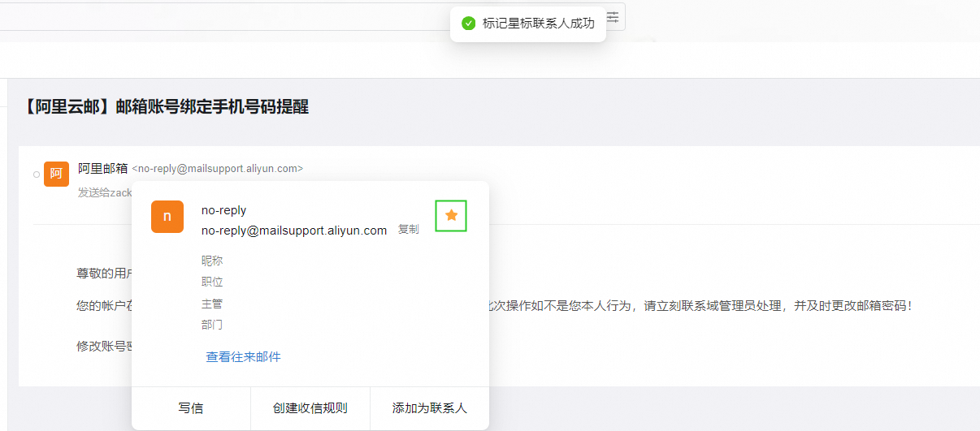Viewport: 980px width, 431px height.
Task: Click the filter settings icon at top
Action: pos(613,17)
